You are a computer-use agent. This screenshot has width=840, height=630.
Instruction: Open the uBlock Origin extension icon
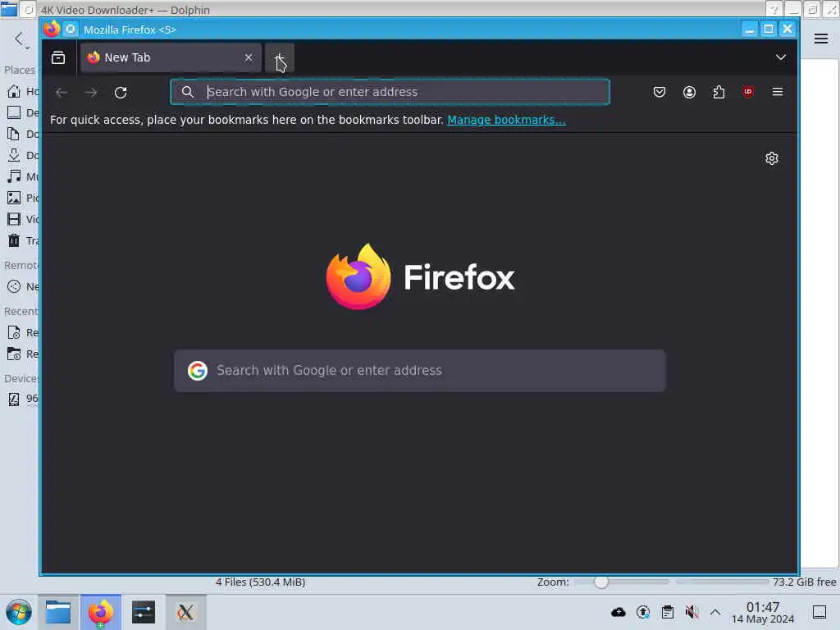click(748, 92)
